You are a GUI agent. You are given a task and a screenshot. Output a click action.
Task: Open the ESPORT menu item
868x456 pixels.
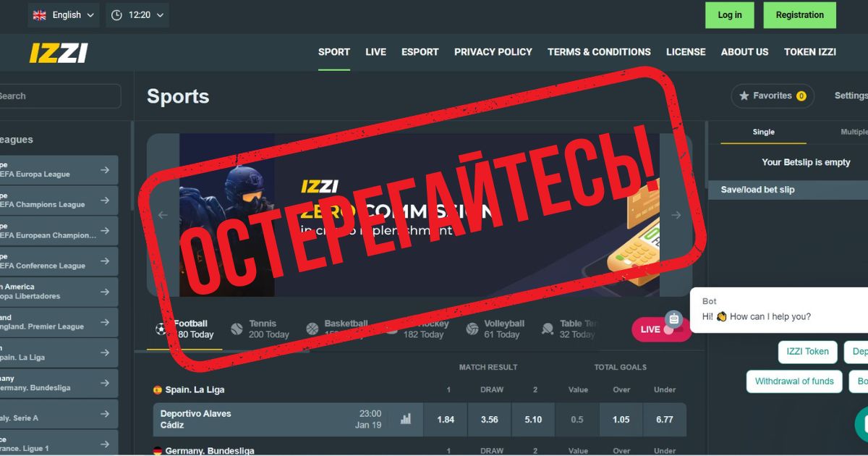(x=420, y=52)
